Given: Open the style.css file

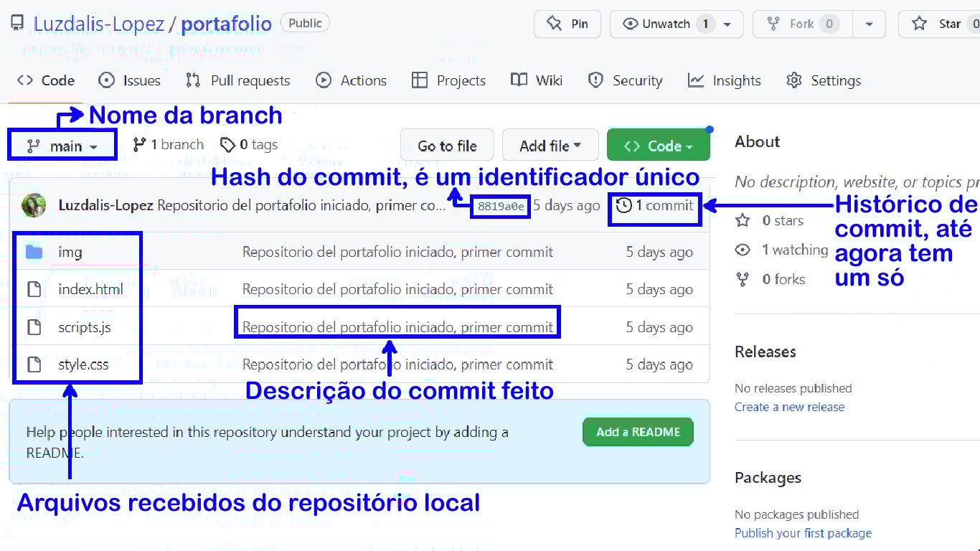Looking at the screenshot, I should pos(83,364).
